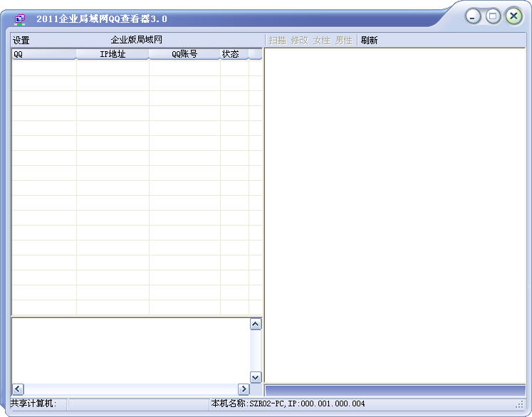This screenshot has height=417, width=532.
Task: Click the scroll up arrow in log box
Action: pos(256,324)
